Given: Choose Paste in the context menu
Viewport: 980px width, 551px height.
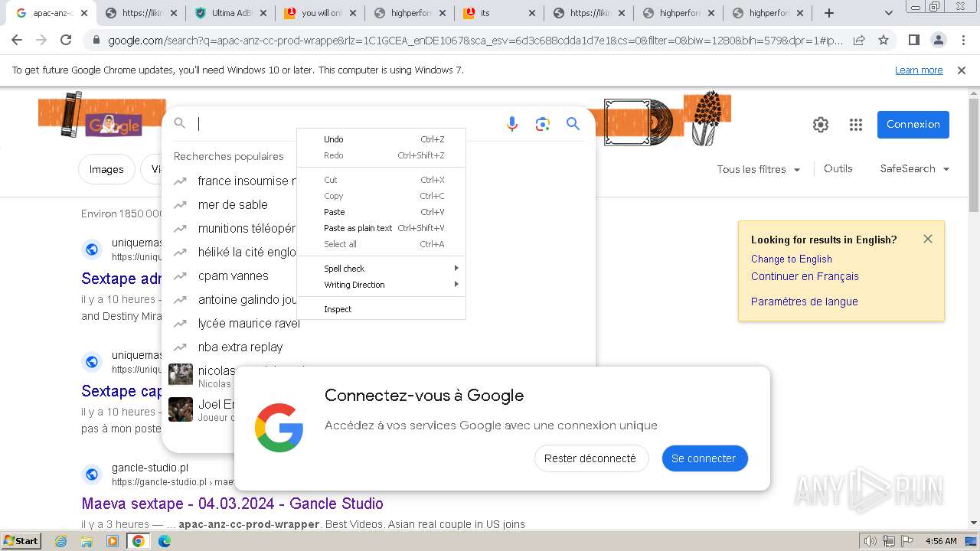Looking at the screenshot, I should click(x=381, y=212).
